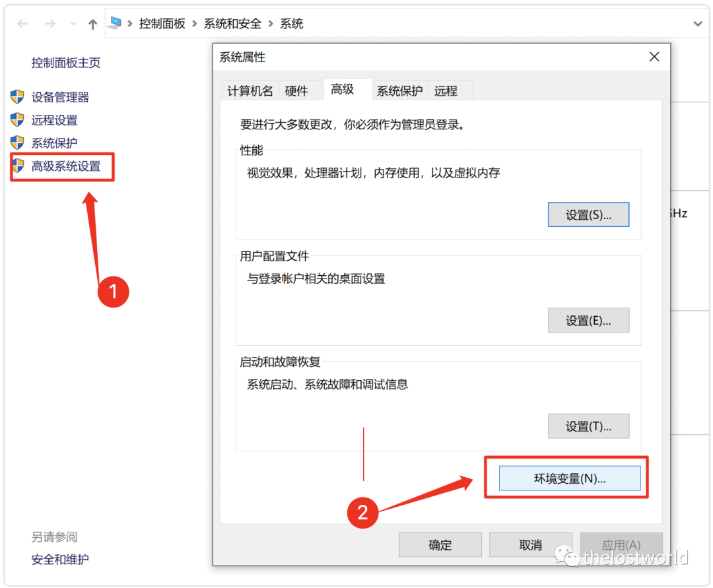Select 控制面板 breadcrumb
Viewport: 713px width, 588px height.
coord(162,24)
